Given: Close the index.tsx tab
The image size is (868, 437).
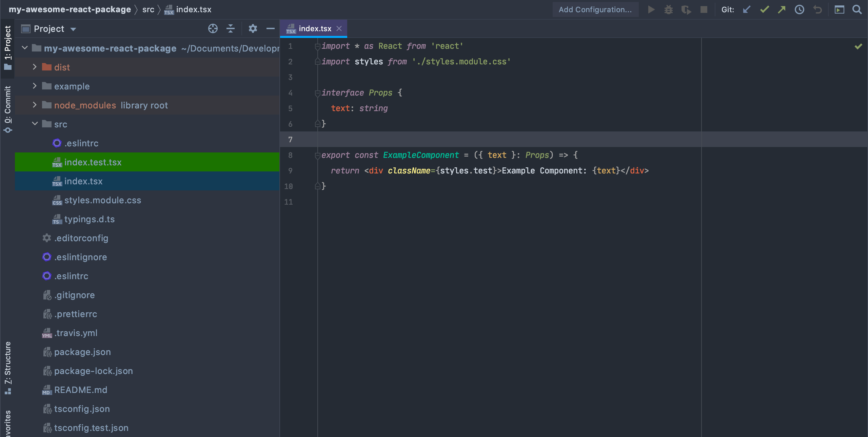Looking at the screenshot, I should [339, 29].
